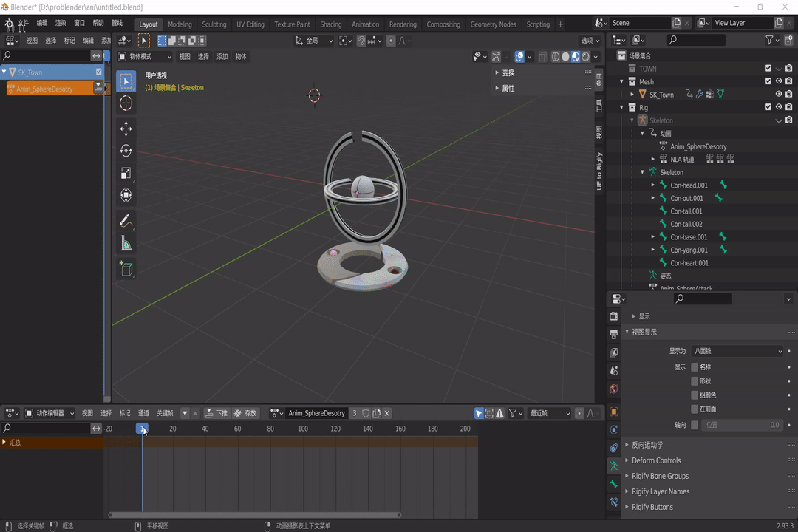Toggle Mesh collection exclude checkbox

click(768, 81)
